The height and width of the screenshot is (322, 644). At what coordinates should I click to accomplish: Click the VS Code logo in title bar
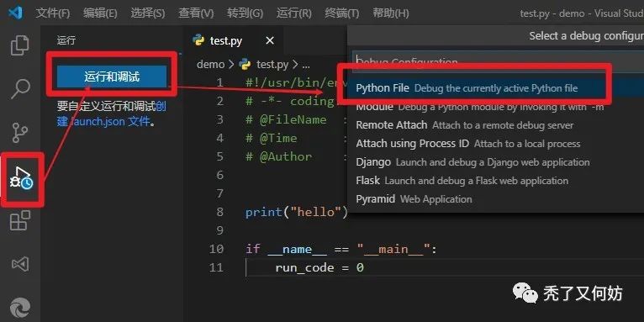(16, 13)
